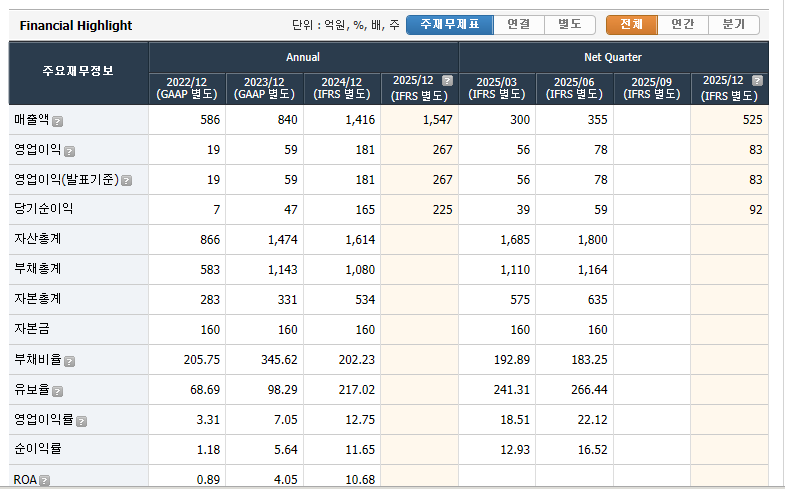785x489 pixels.
Task: Click the question mark icon beside 유보율
Action: [58, 391]
